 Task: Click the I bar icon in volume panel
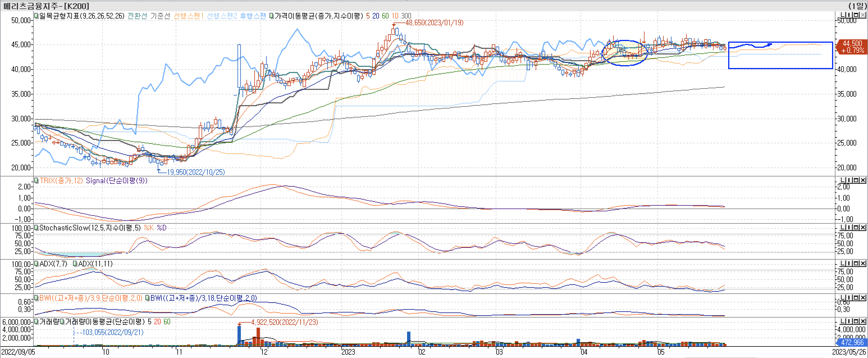pyautogui.click(x=850, y=321)
